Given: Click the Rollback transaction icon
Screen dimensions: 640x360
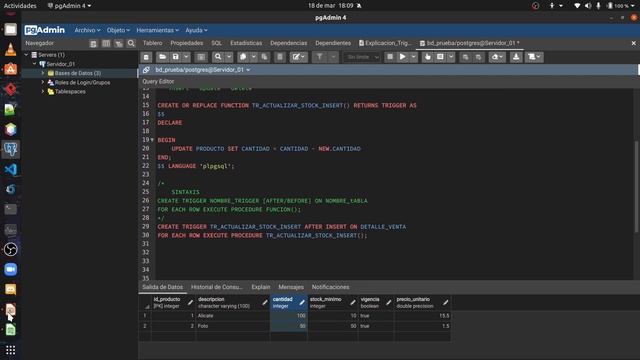Looking at the screenshot, I should 478,57.
